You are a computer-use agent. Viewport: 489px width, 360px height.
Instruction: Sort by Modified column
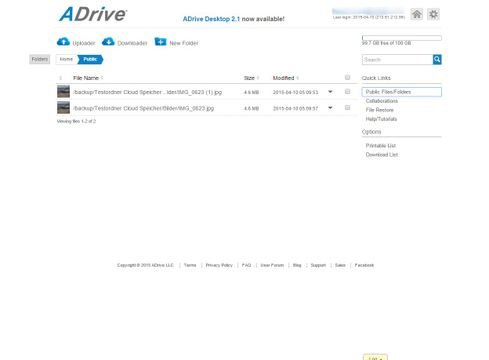click(286, 78)
